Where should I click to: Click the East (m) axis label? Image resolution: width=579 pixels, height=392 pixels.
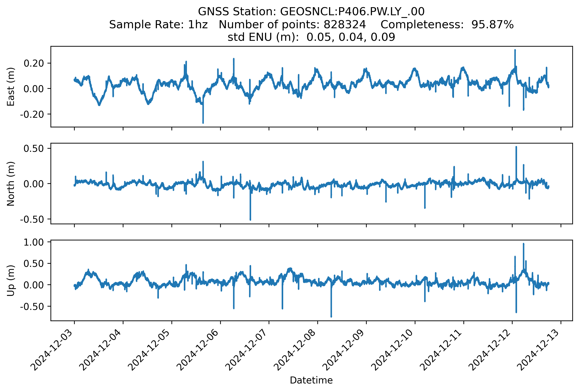pyautogui.click(x=11, y=87)
